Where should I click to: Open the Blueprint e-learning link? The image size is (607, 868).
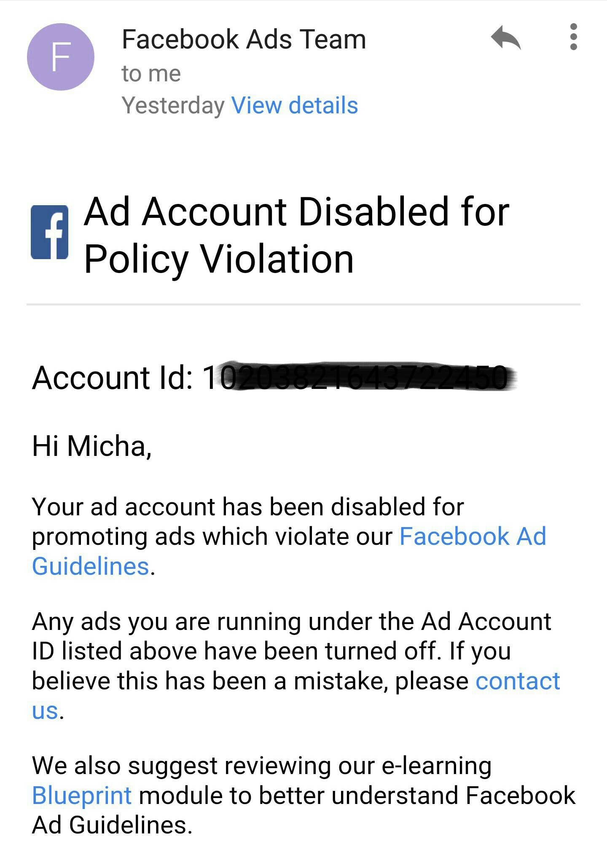[82, 796]
